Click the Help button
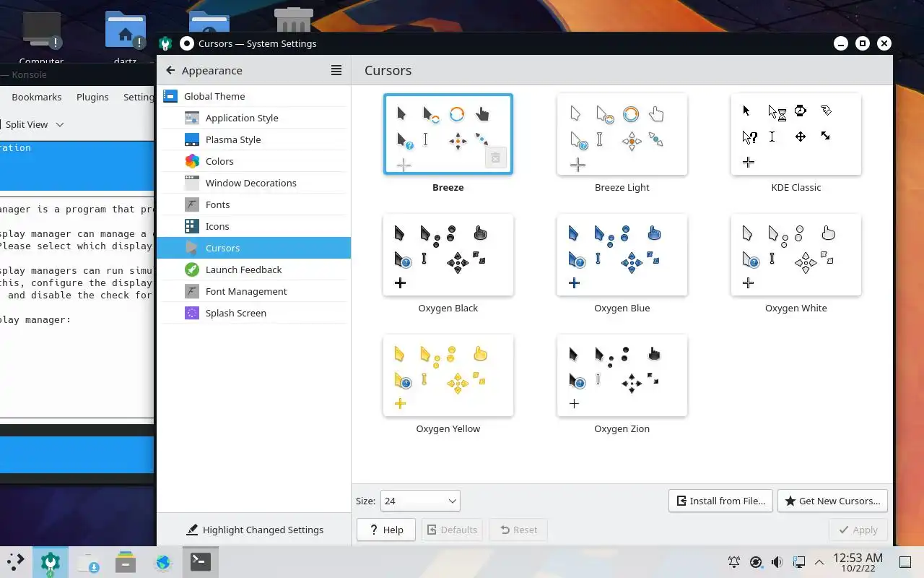The width and height of the screenshot is (924, 578). (x=385, y=530)
